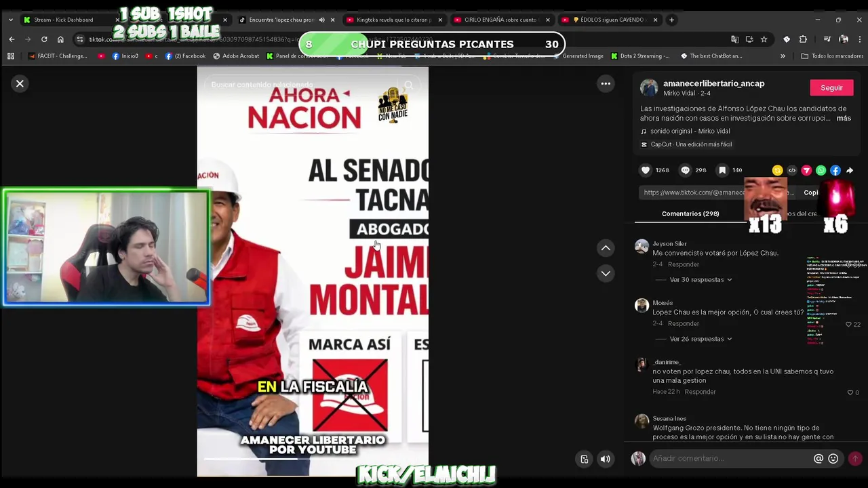Open Adobe Acrobat bookmark
Screen dimensions: 868x488
(236, 56)
